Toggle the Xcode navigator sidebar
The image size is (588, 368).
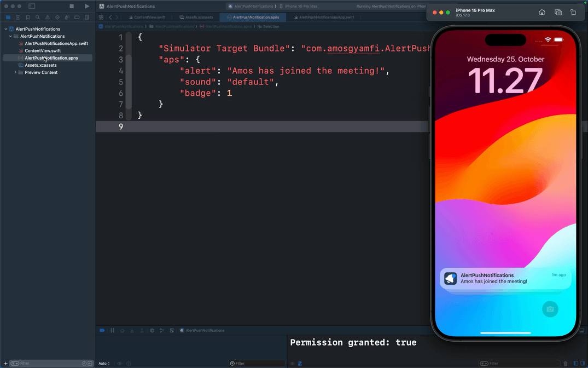coord(32,7)
